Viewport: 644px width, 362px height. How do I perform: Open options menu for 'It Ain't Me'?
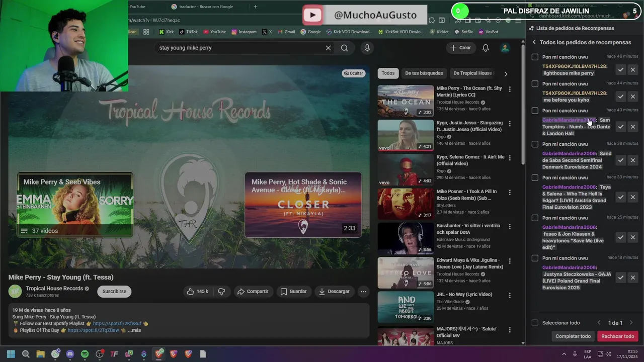point(510,158)
